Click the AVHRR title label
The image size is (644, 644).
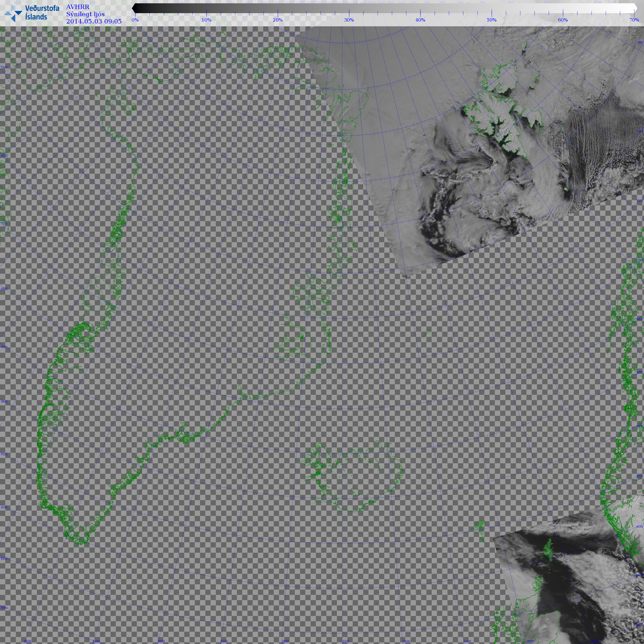[78, 7]
